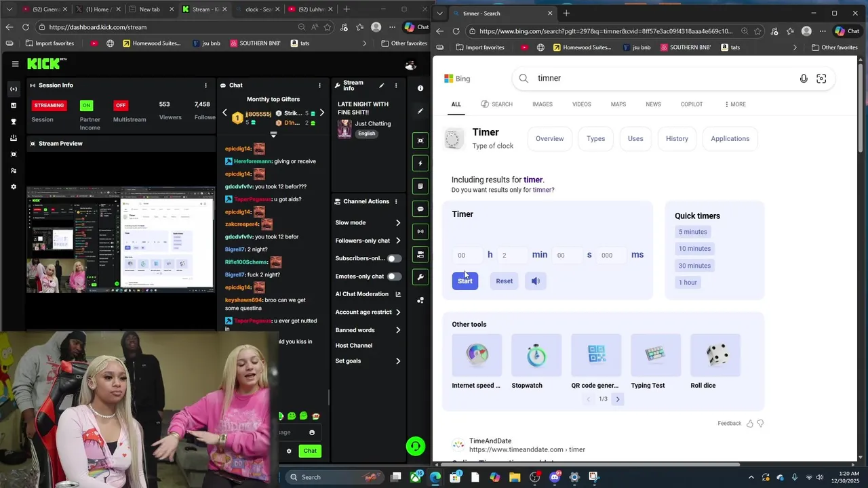The image size is (868, 488).
Task: Click the info icon in Kick right toolbar
Action: (x=420, y=88)
